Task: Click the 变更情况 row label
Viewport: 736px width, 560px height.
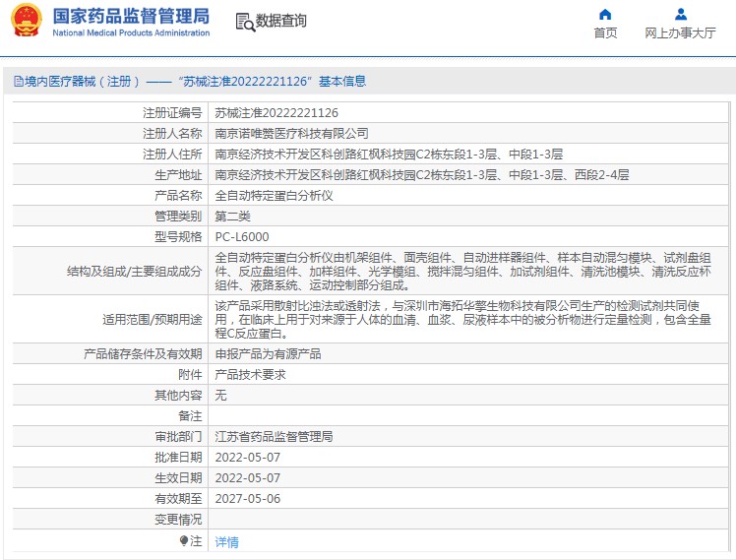Action: (x=178, y=520)
